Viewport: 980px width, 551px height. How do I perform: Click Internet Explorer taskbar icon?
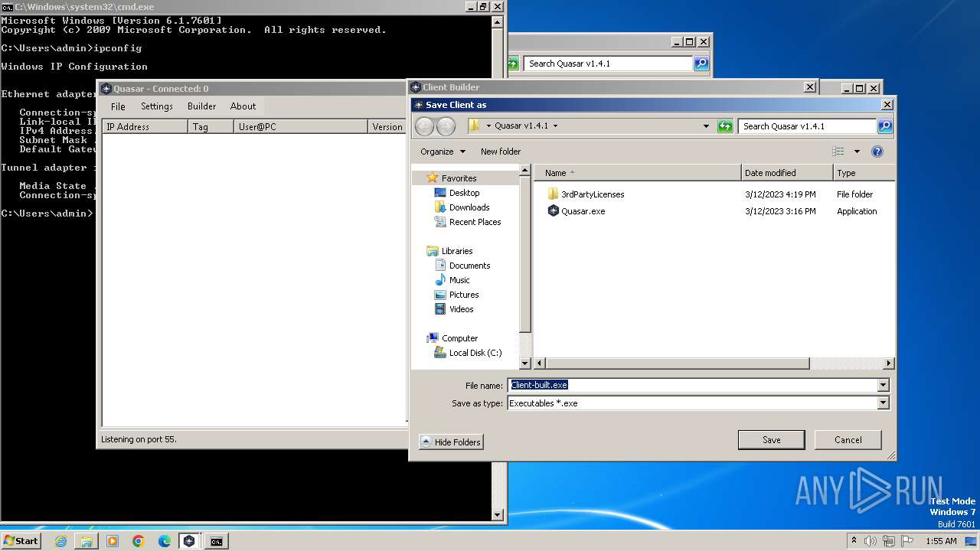pyautogui.click(x=61, y=541)
